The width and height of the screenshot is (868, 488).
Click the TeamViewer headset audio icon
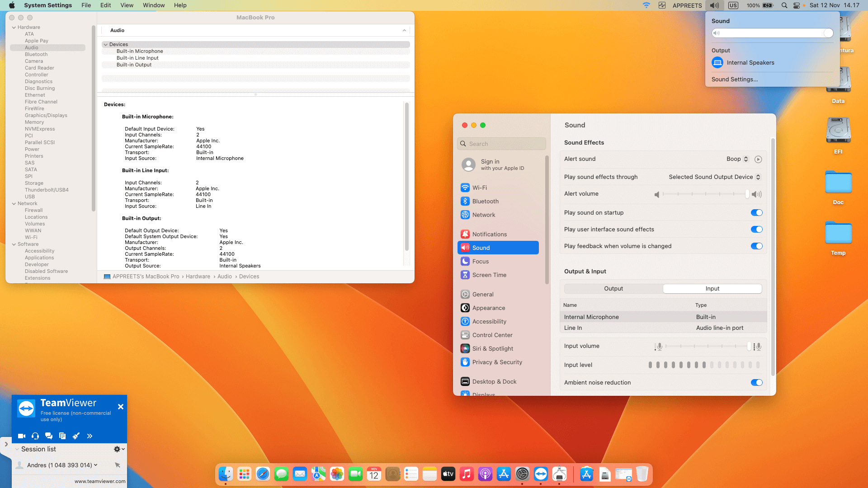(35, 436)
